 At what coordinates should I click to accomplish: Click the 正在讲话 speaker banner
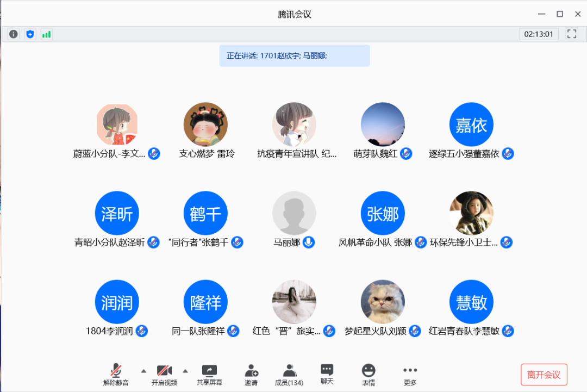[294, 55]
